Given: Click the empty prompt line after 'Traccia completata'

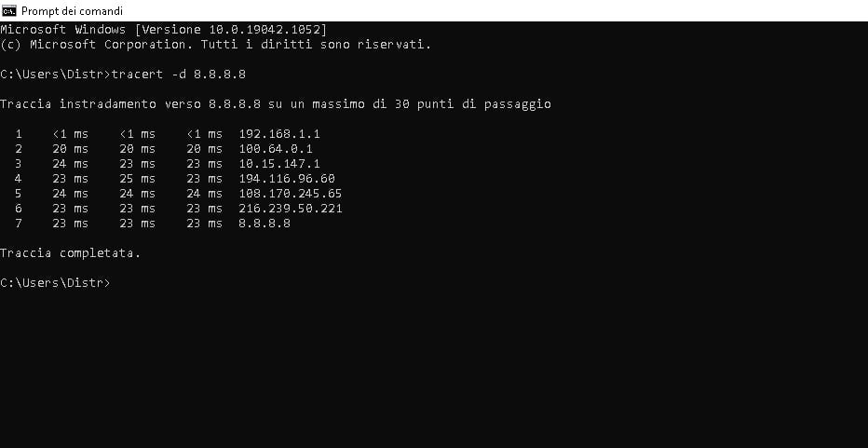Looking at the screenshot, I should click(x=55, y=283).
